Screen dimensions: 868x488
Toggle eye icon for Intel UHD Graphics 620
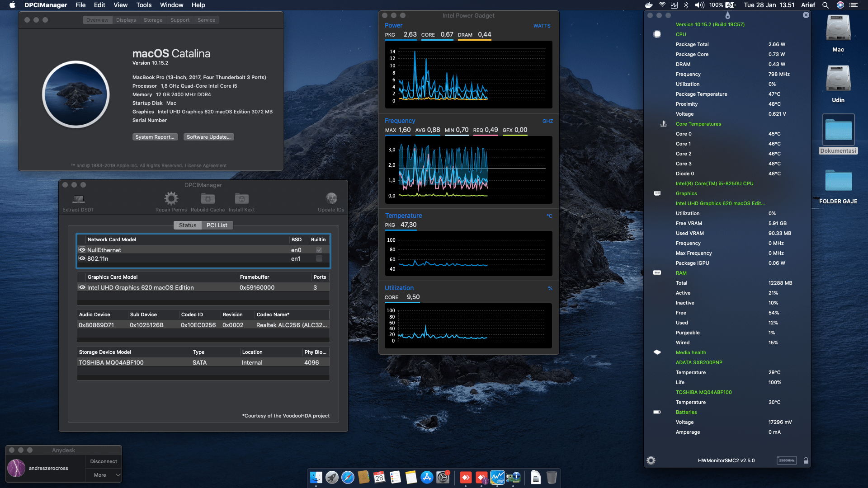[x=82, y=287]
